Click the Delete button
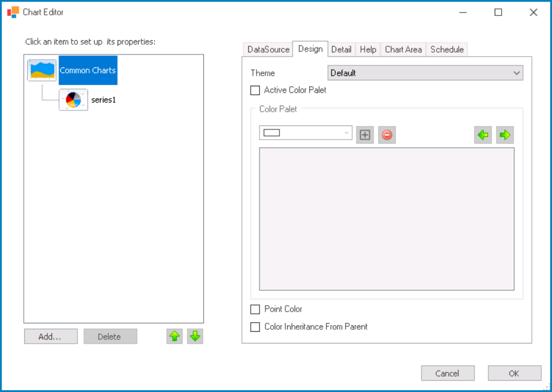Viewport: 552px width, 392px height. pyautogui.click(x=110, y=336)
